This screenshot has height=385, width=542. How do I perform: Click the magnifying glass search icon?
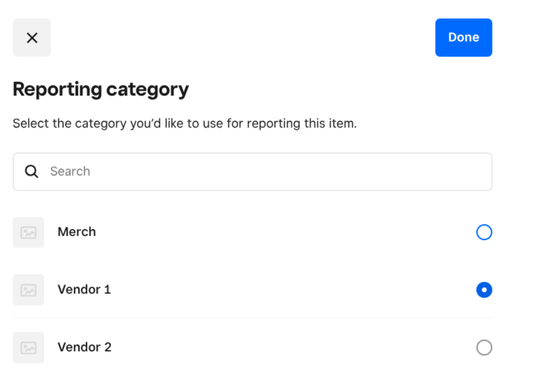[31, 171]
